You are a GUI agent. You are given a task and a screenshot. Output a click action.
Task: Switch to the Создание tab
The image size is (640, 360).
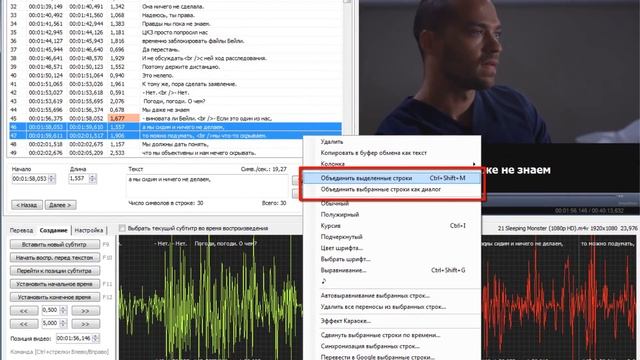(53, 230)
